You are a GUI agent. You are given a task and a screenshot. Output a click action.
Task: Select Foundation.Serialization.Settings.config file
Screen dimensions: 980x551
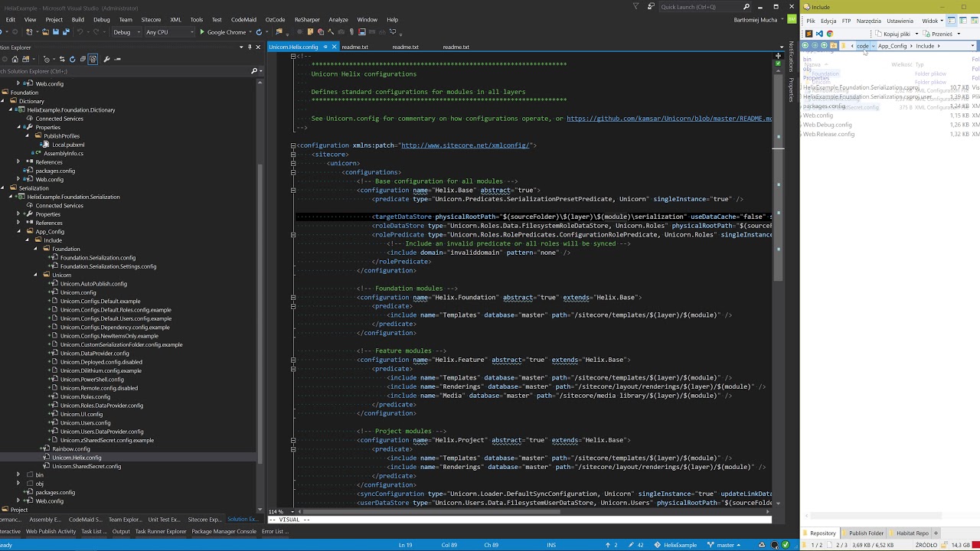pyautogui.click(x=108, y=266)
